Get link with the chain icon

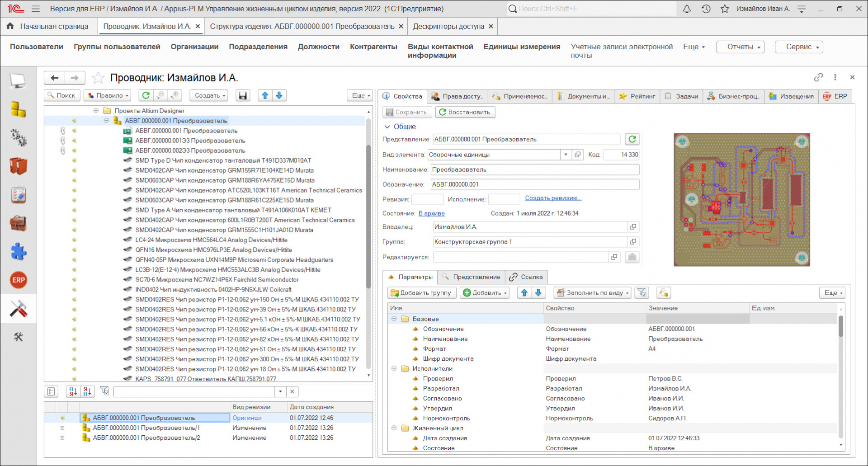(x=818, y=77)
